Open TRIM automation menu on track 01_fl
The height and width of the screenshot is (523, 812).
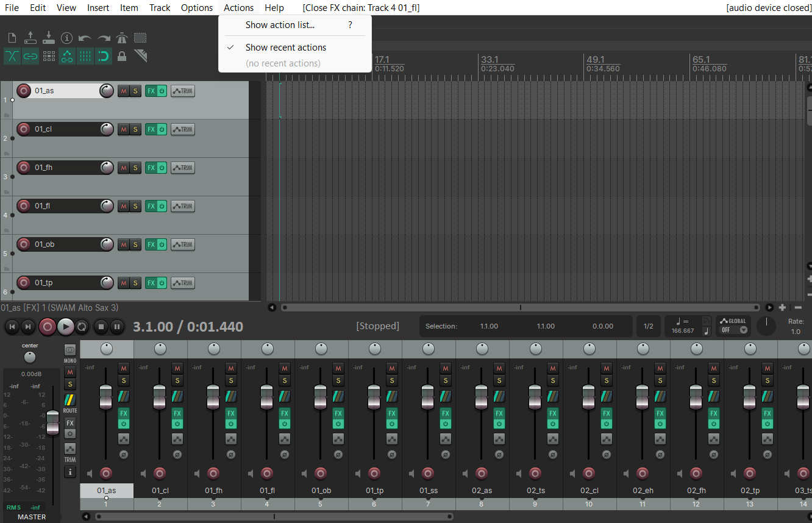pyautogui.click(x=183, y=206)
